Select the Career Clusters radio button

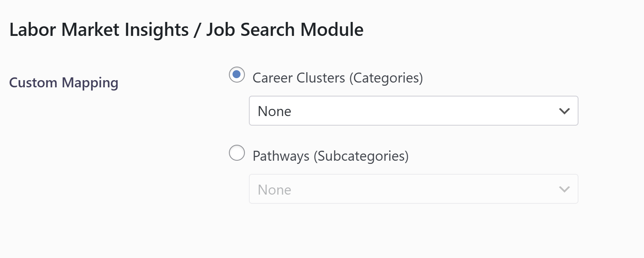[237, 75]
